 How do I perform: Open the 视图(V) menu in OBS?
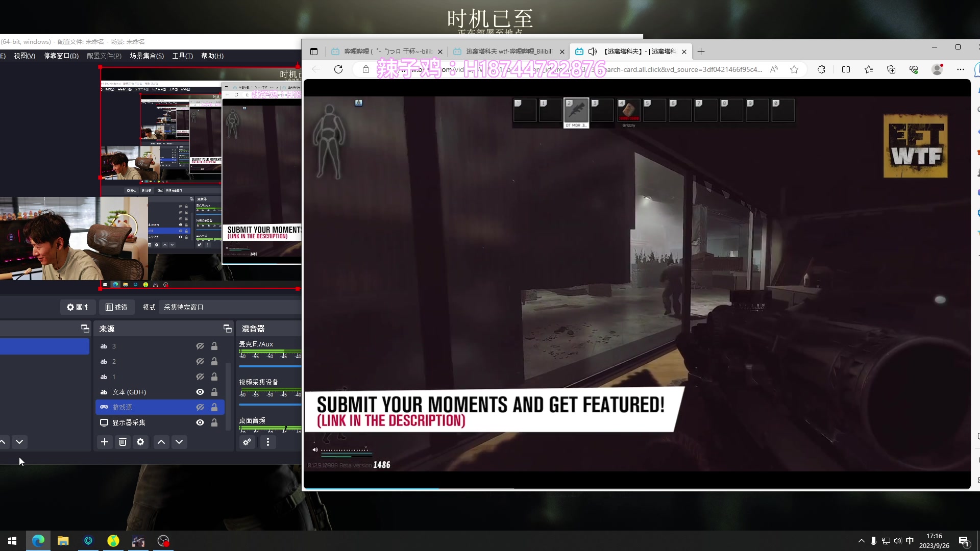pos(24,56)
